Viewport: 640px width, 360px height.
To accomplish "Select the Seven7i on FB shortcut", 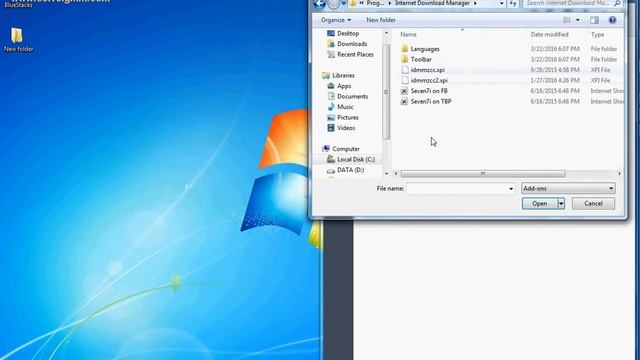I will pos(429,91).
